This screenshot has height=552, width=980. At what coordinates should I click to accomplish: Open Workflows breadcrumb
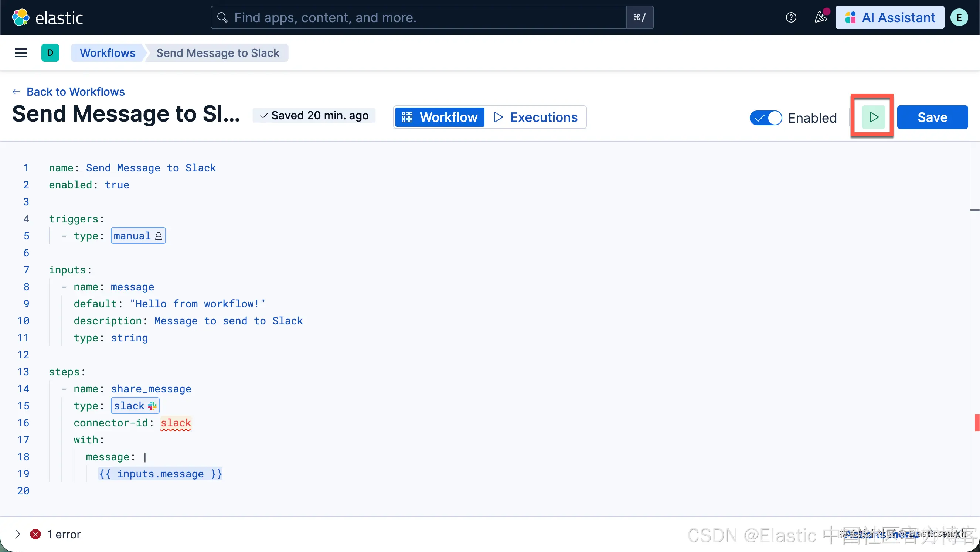click(107, 53)
